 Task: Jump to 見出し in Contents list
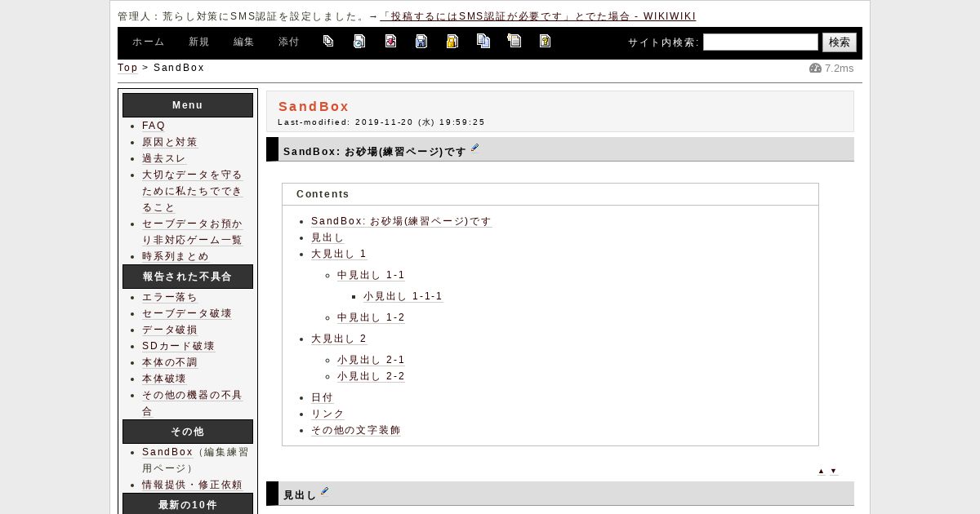coord(327,237)
